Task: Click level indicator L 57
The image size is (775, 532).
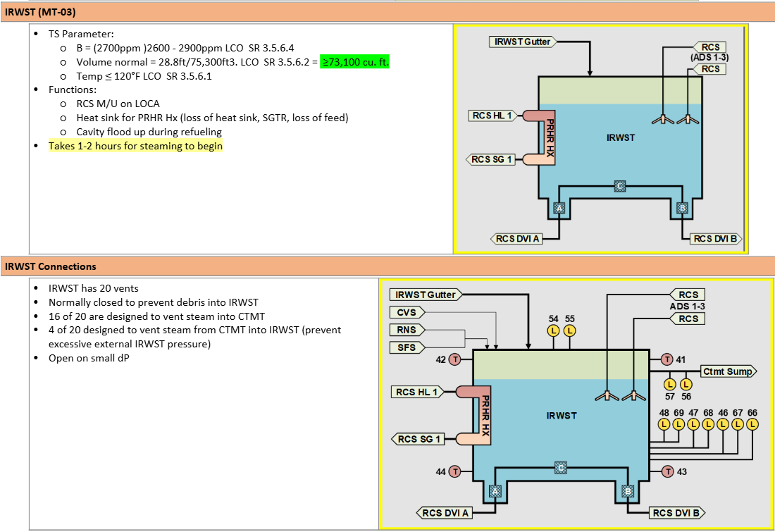Action: click(670, 384)
